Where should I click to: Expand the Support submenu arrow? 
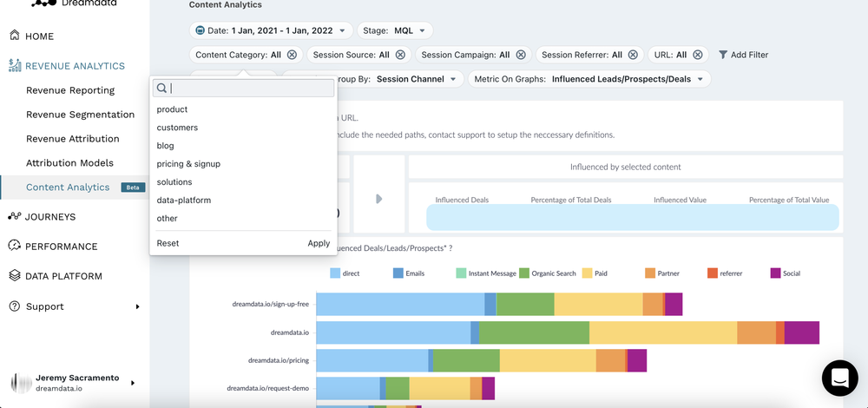pos(137,306)
